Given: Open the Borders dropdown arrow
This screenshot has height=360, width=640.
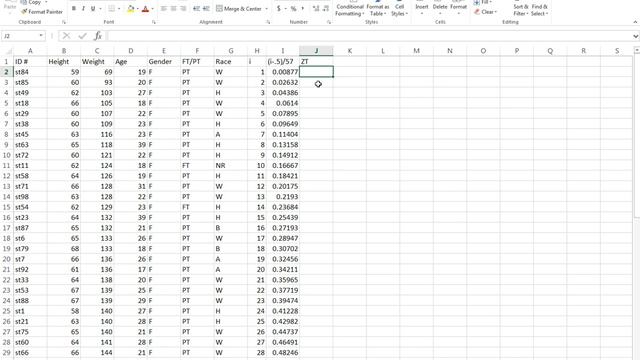Looking at the screenshot, I should [119, 9].
